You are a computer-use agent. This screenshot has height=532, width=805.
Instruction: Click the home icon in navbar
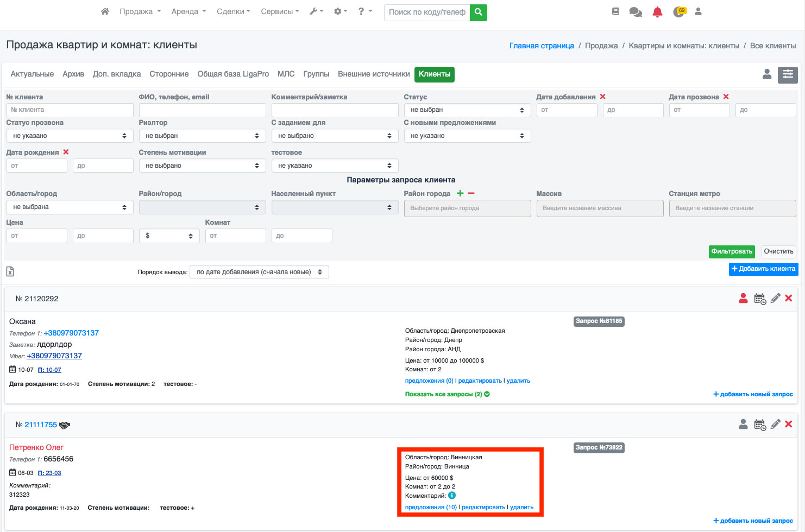105,11
